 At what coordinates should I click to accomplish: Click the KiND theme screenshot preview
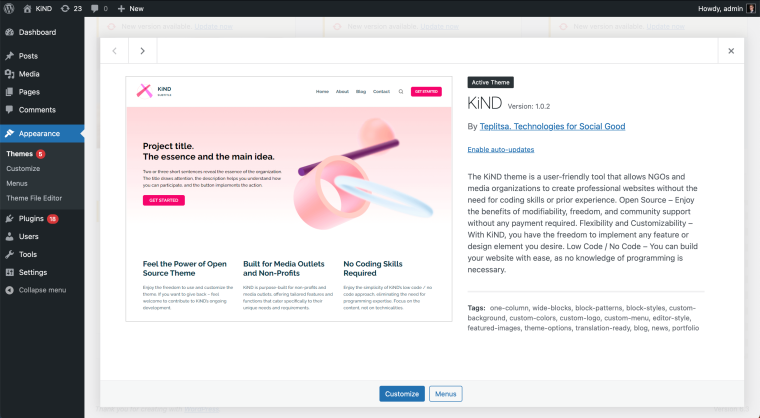288,198
